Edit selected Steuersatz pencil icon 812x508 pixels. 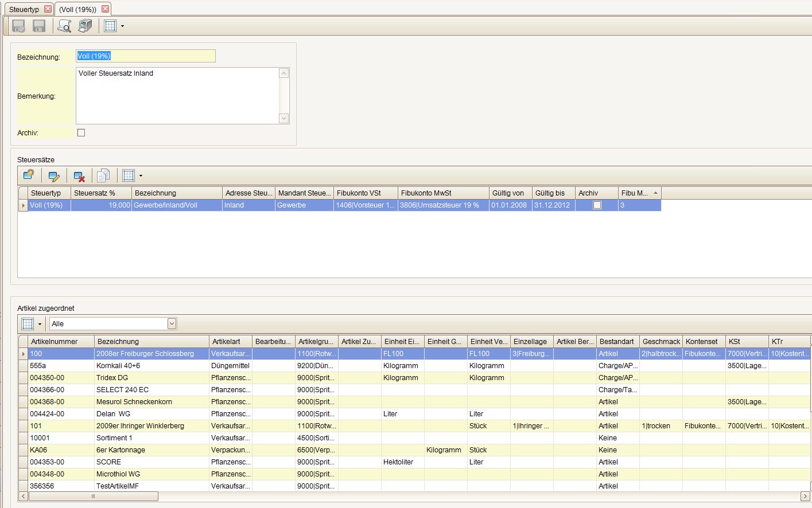tap(54, 176)
